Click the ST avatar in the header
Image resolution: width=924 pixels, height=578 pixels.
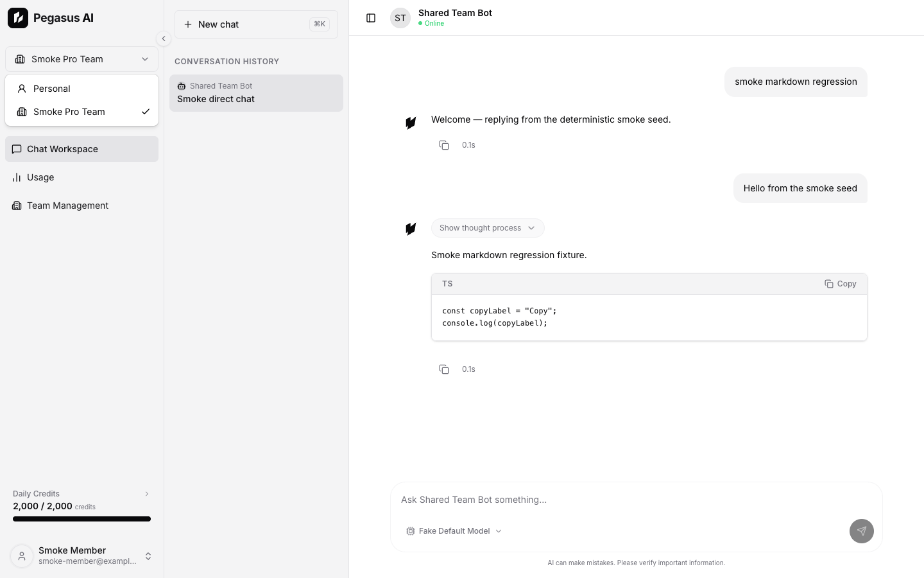tap(400, 18)
